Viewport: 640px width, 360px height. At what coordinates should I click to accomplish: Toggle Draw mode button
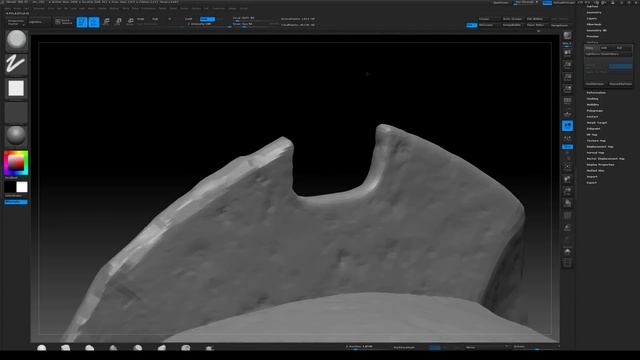[94, 22]
